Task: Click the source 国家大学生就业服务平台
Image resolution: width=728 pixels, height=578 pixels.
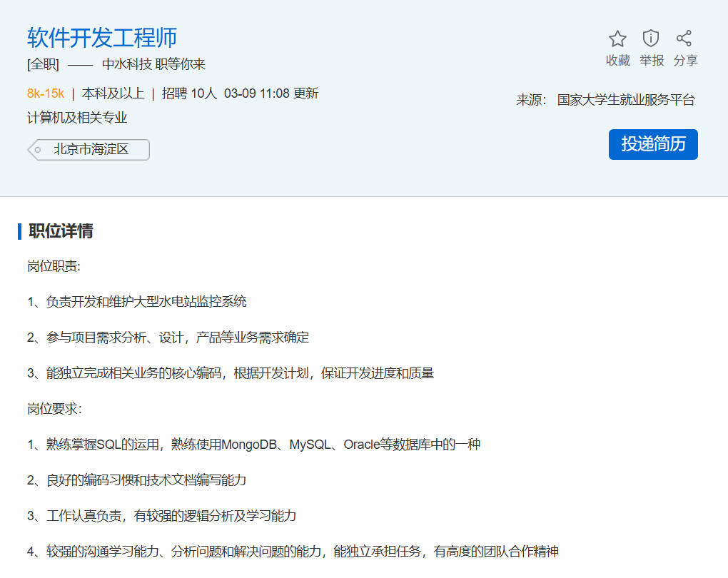Action: click(625, 100)
